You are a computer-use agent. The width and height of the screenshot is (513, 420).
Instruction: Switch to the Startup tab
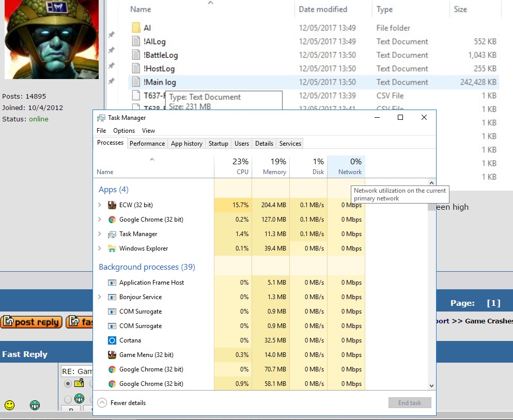pos(218,144)
